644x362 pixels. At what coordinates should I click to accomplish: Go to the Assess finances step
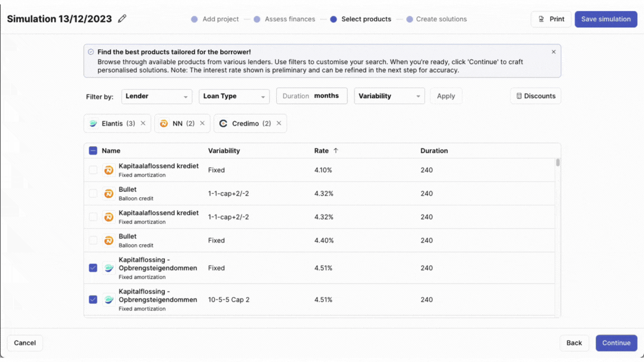284,20
